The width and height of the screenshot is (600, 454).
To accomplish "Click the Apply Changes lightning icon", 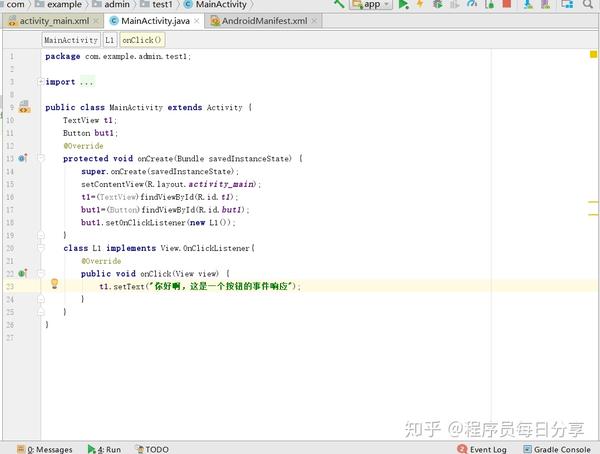I will point(420,4).
